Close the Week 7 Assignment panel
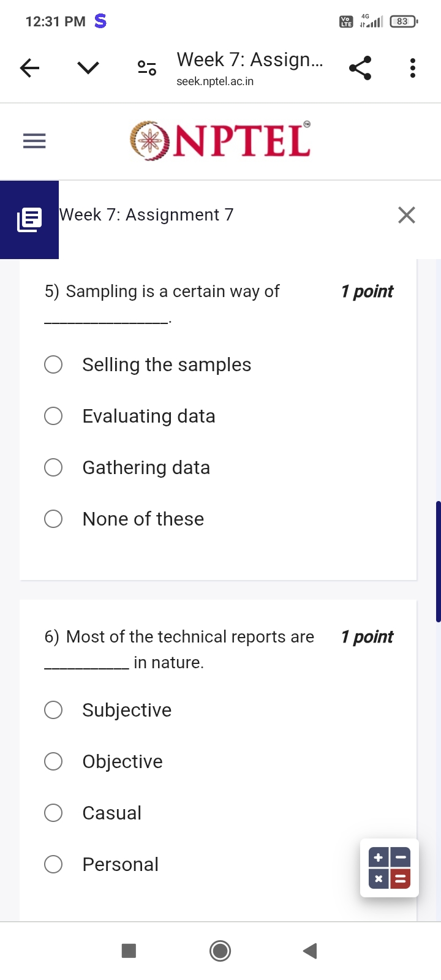Image resolution: width=441 pixels, height=980 pixels. click(x=407, y=215)
